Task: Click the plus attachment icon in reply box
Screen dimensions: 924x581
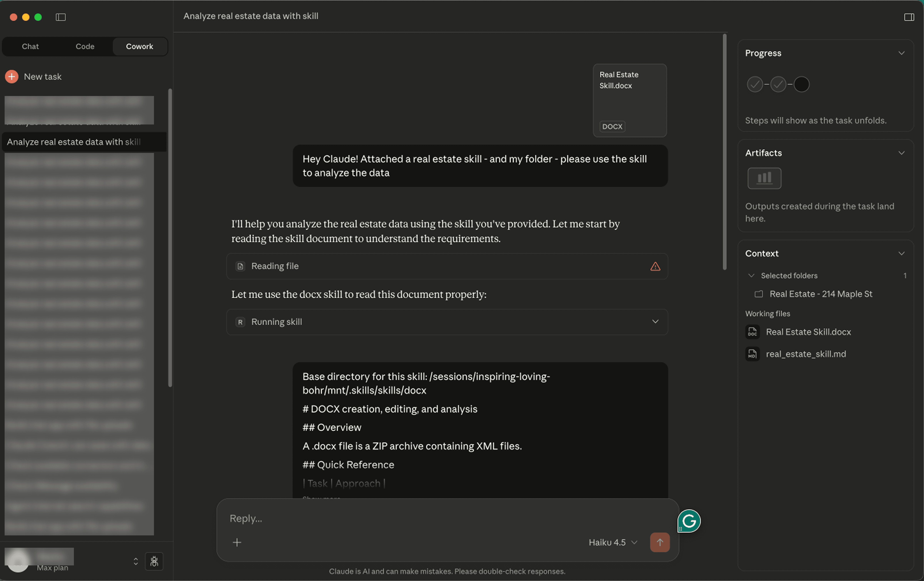Action: pyautogui.click(x=237, y=542)
